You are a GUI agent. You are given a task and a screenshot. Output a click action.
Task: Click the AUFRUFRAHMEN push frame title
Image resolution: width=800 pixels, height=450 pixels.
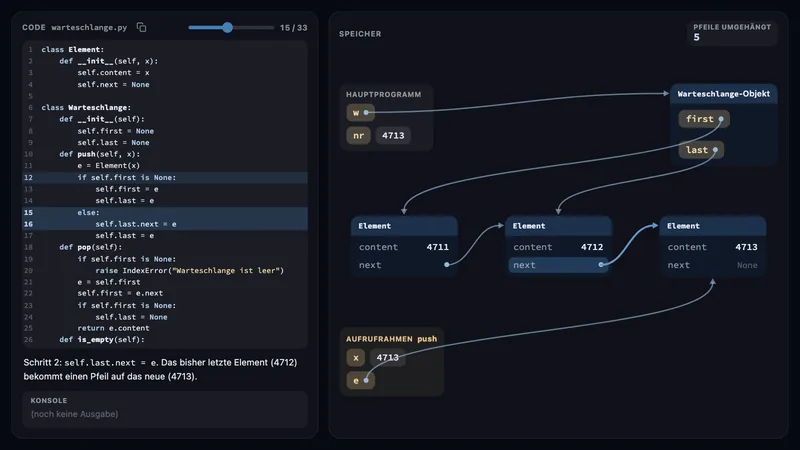391,339
